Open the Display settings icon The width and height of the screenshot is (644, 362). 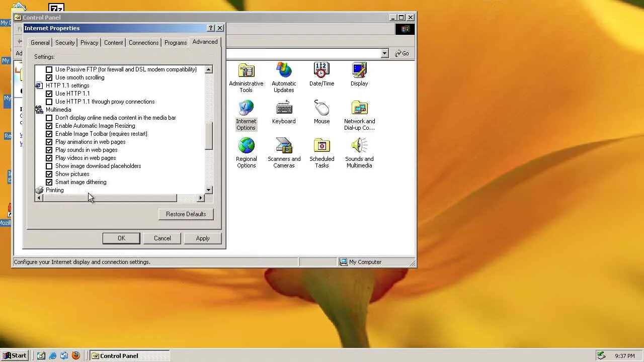(359, 74)
